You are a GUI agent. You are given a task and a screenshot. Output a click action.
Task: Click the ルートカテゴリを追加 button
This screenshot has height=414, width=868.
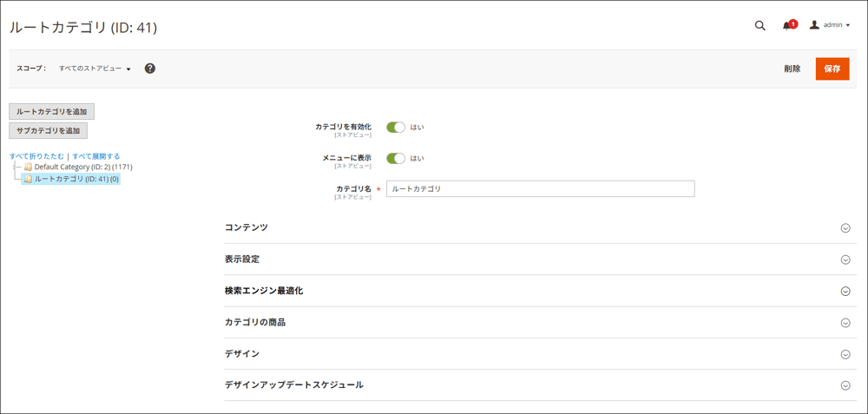tap(52, 111)
